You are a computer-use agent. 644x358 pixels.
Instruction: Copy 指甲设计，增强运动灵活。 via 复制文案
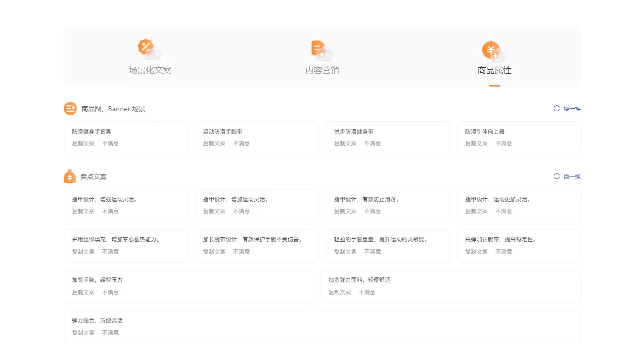click(x=83, y=211)
